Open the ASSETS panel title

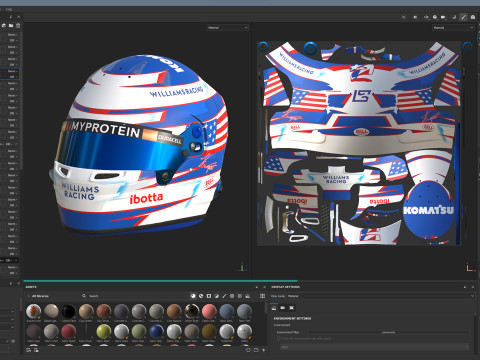(x=31, y=287)
